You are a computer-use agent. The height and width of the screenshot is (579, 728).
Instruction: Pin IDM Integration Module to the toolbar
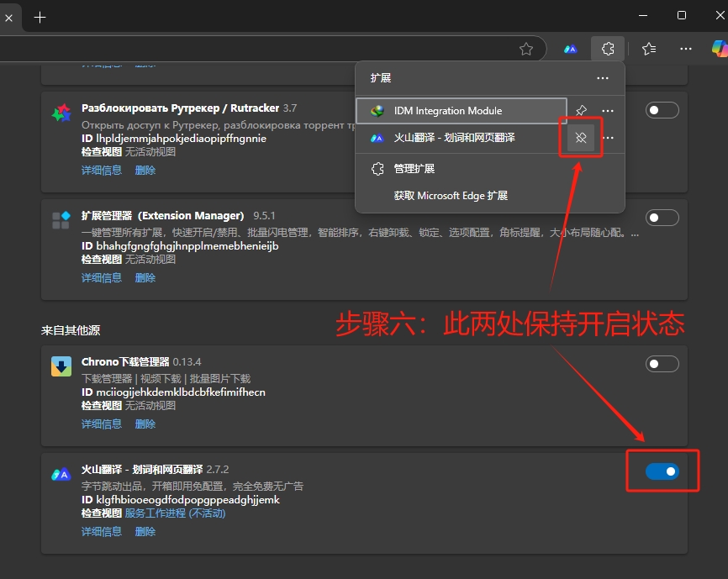(581, 111)
